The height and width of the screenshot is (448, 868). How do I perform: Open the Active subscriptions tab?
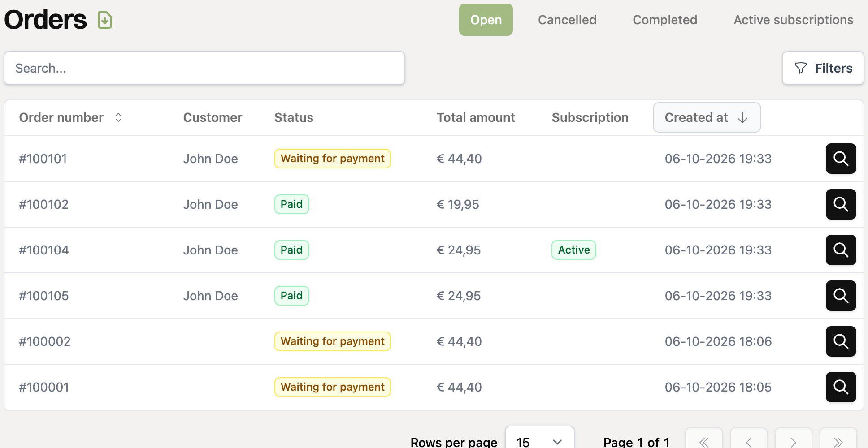click(793, 20)
